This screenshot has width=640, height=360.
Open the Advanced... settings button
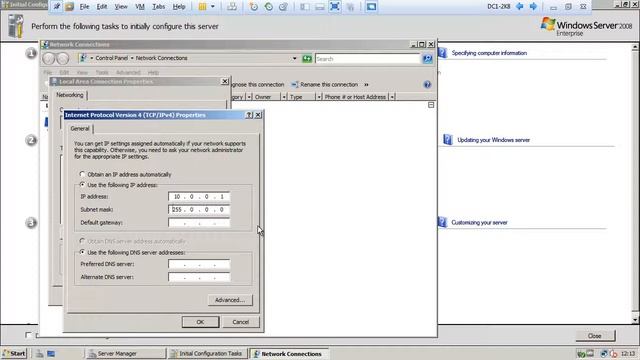[x=230, y=300]
